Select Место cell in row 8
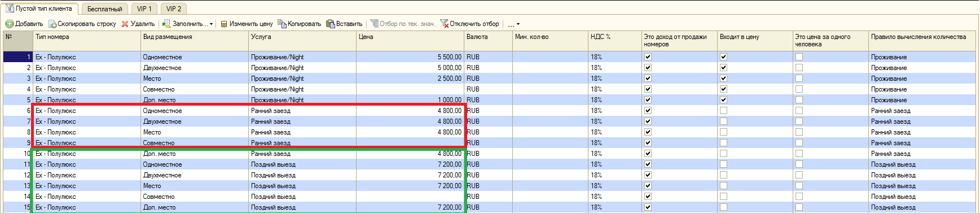 coord(195,132)
